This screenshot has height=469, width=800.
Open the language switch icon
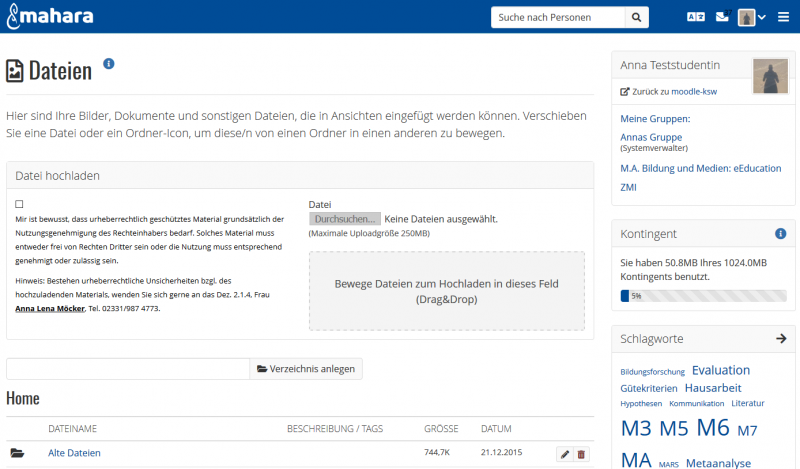[x=696, y=17]
